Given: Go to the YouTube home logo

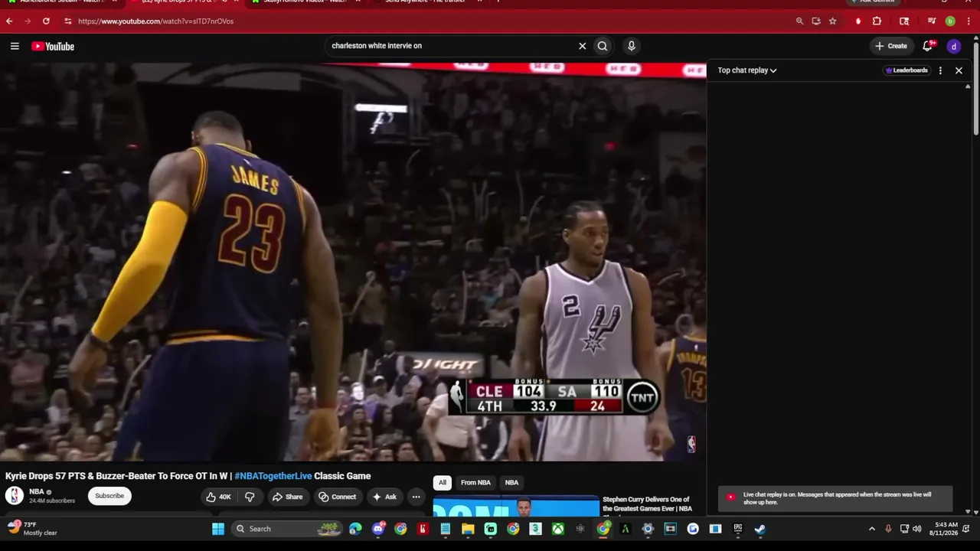Looking at the screenshot, I should click(53, 47).
